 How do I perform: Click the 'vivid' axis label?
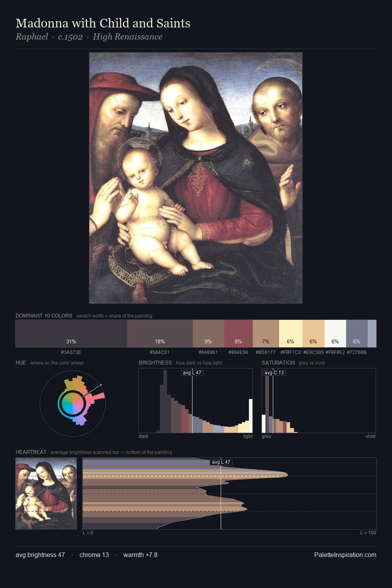(370, 436)
